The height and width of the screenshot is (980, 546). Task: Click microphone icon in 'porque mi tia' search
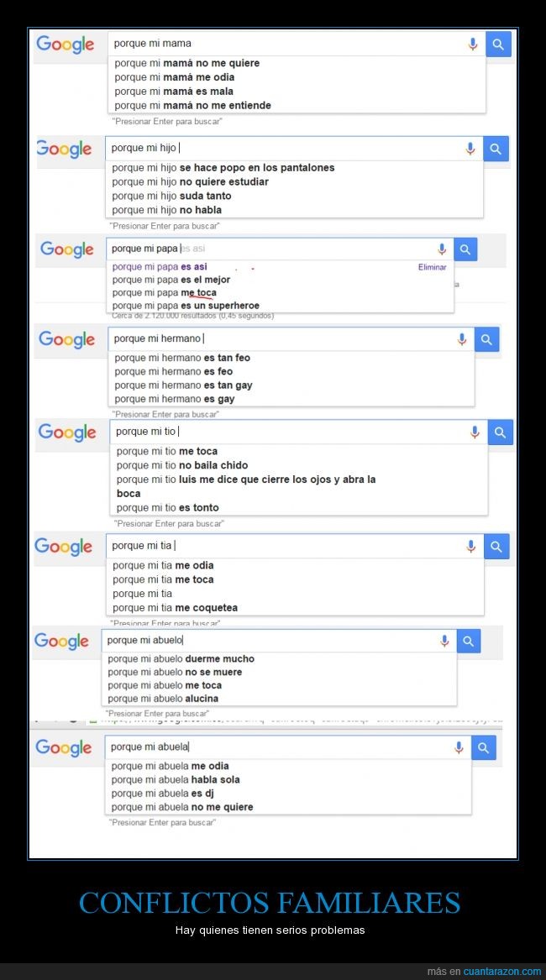471,546
